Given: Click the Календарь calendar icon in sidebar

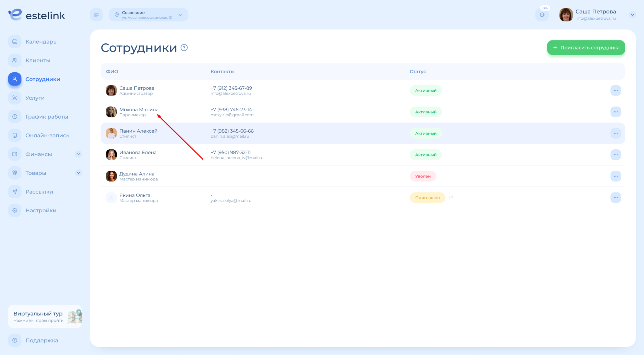Looking at the screenshot, I should tap(15, 42).
